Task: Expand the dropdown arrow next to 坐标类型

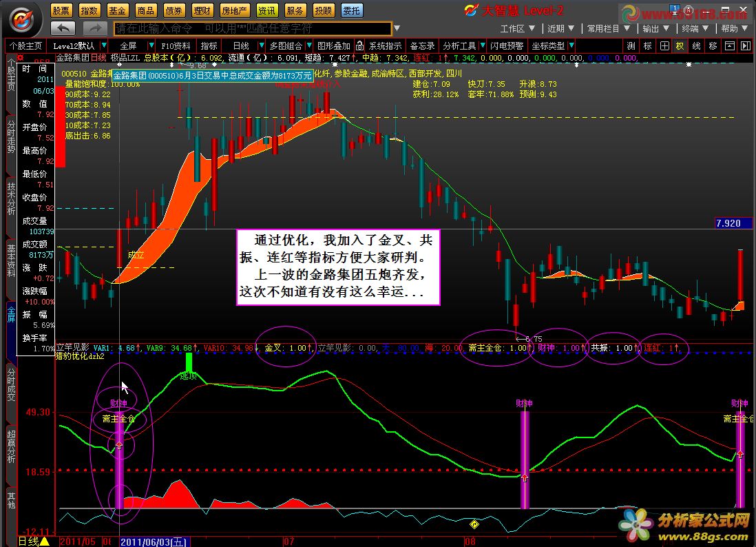Action: pos(571,46)
